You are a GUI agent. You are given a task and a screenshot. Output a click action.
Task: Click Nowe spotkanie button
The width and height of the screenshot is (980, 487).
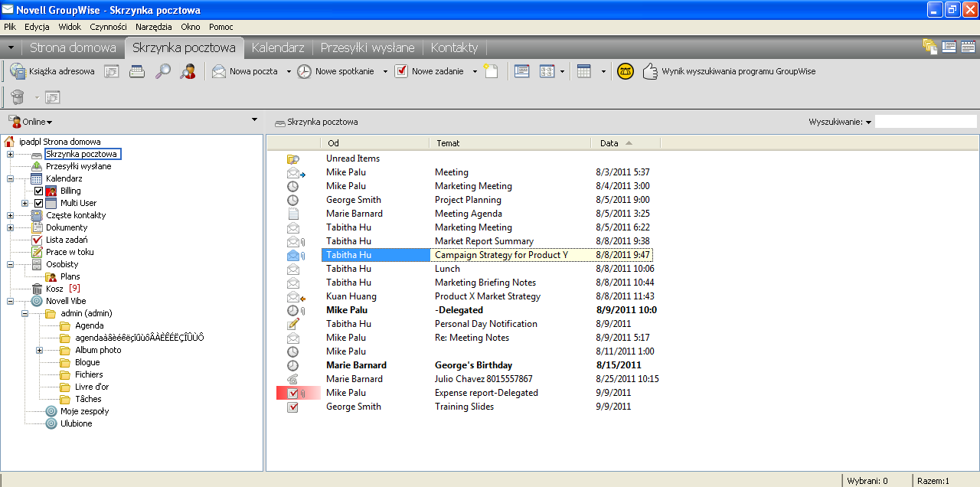(x=337, y=71)
